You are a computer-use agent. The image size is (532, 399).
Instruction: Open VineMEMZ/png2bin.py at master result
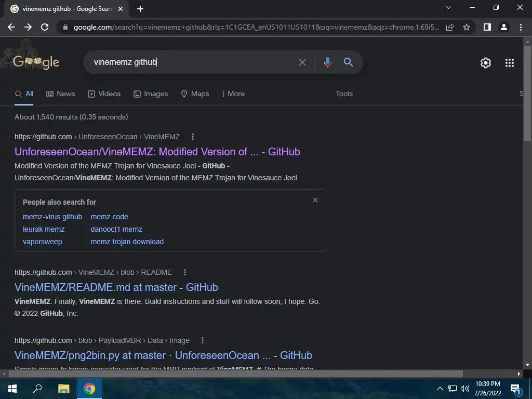(x=163, y=355)
